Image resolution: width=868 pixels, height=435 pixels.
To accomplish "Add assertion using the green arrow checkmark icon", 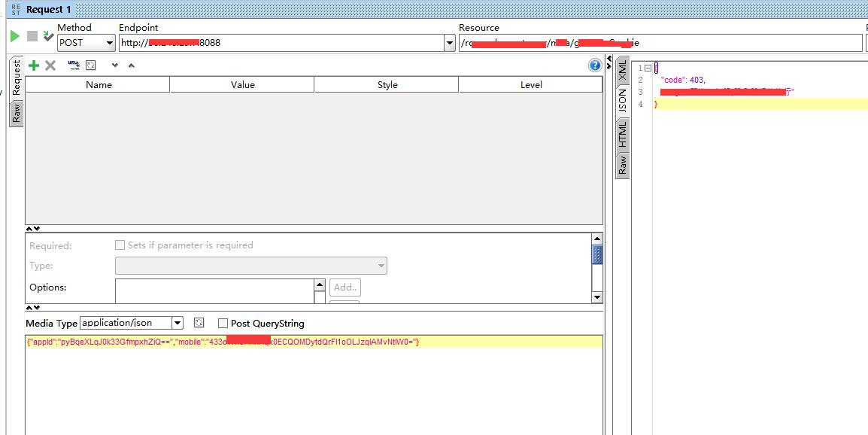I will (49, 35).
